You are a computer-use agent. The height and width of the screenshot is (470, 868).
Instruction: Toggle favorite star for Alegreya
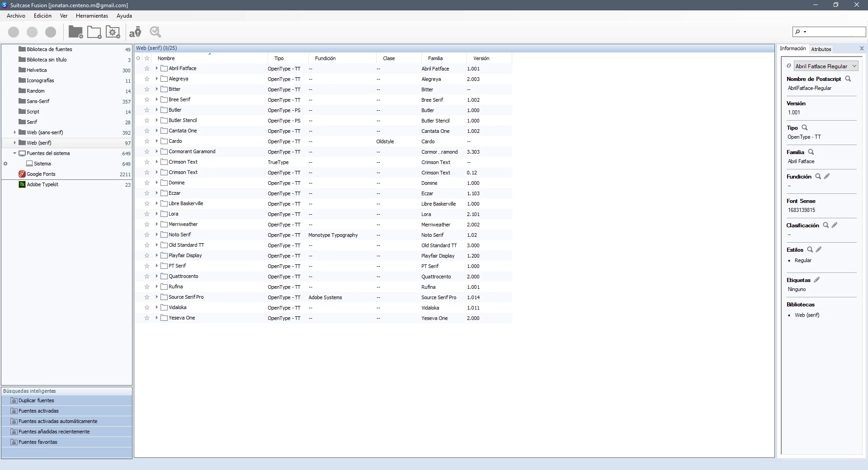pos(147,79)
